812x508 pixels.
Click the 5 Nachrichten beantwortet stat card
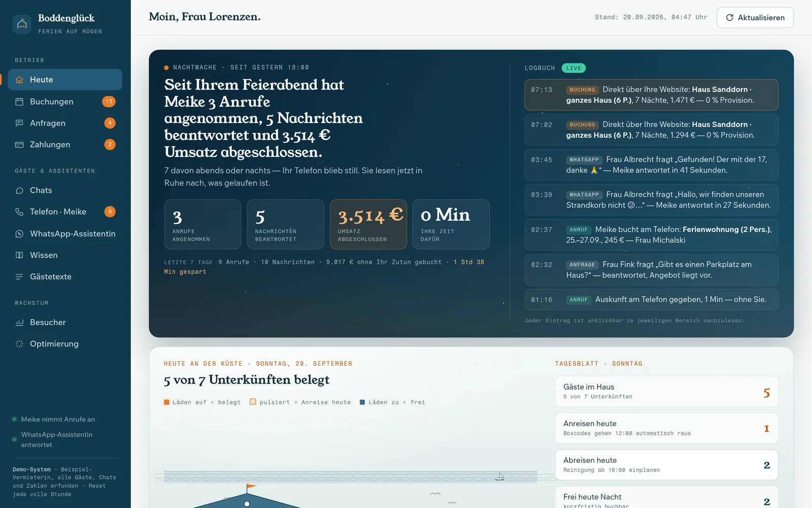point(285,224)
